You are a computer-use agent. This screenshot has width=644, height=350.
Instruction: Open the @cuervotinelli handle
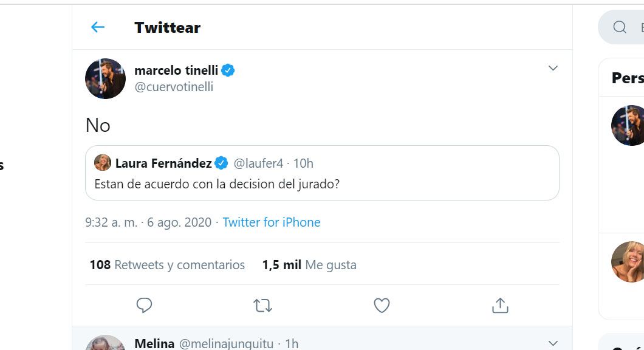(174, 87)
